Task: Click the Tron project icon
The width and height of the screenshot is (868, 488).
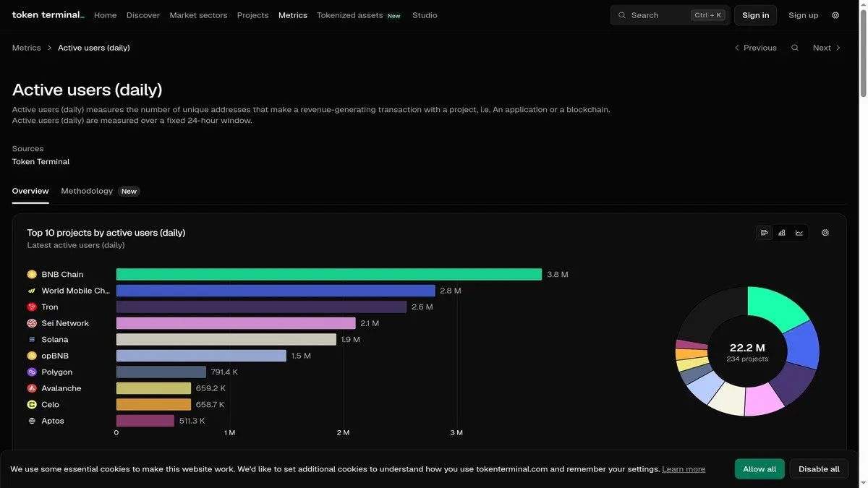Action: pos(32,307)
